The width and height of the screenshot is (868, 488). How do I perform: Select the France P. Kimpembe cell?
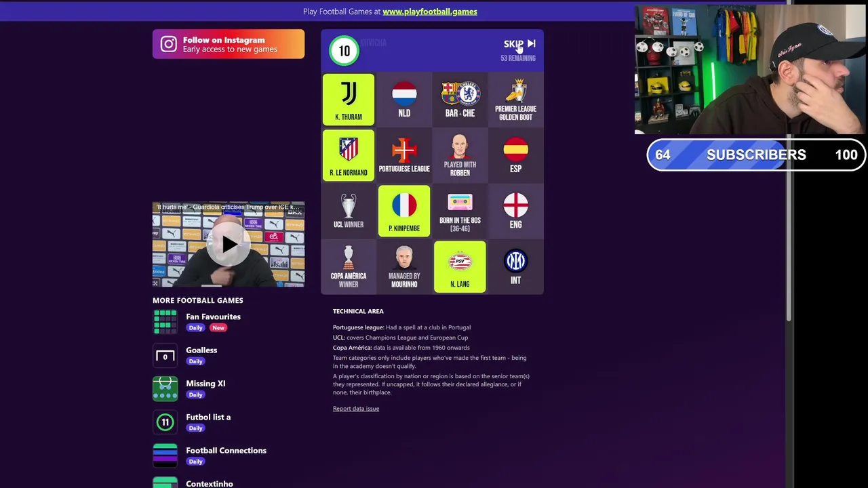(x=404, y=211)
